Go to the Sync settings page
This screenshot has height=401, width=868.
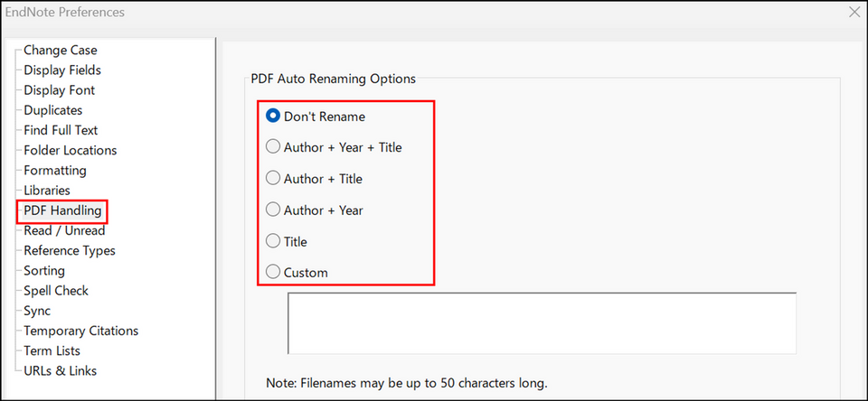(x=37, y=311)
